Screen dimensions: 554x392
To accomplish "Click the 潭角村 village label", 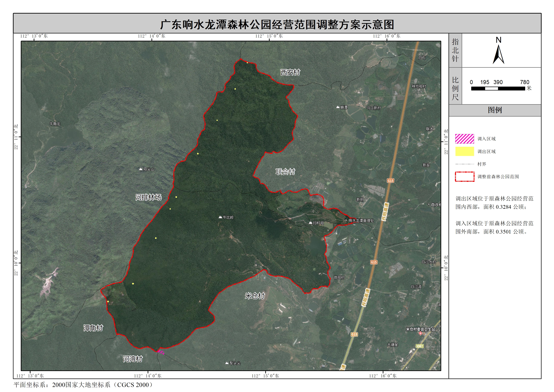I will pyautogui.click(x=93, y=328).
